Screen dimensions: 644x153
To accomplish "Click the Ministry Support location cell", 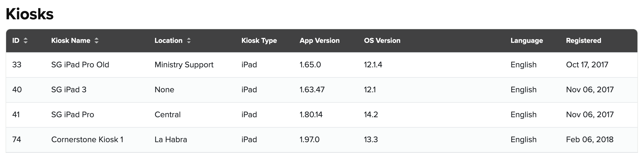I will pyautogui.click(x=184, y=65).
